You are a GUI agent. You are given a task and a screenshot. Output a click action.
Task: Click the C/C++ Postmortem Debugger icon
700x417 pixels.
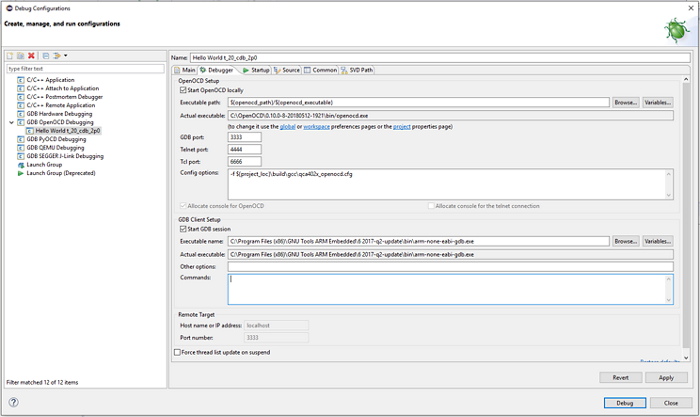[21, 97]
